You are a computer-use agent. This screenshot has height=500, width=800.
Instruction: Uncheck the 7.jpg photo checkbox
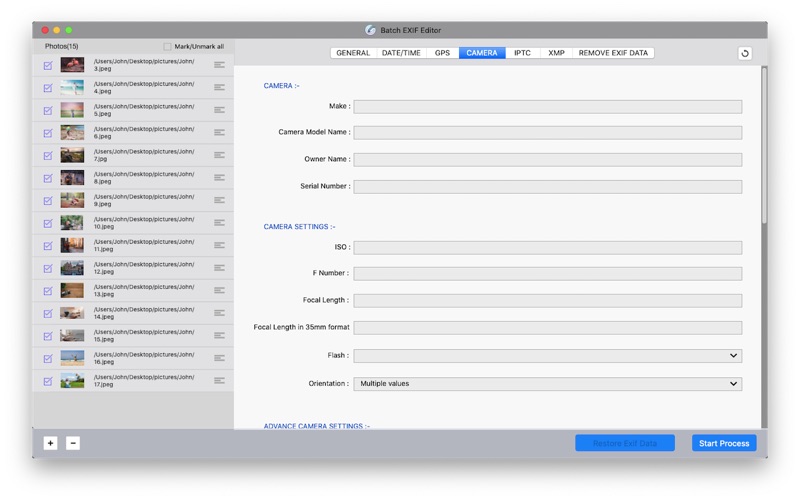coord(48,156)
